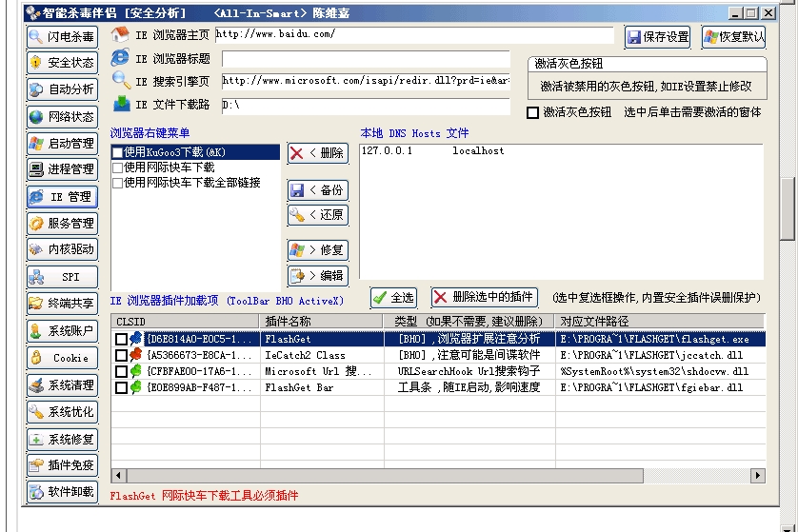Click the 编辑 edit button

[x=318, y=276]
